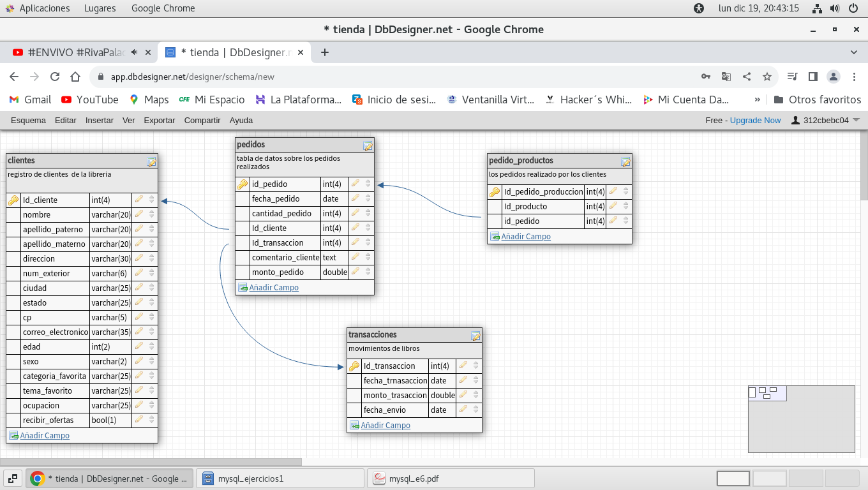Toggle accessibility icon in top system bar

point(699,8)
